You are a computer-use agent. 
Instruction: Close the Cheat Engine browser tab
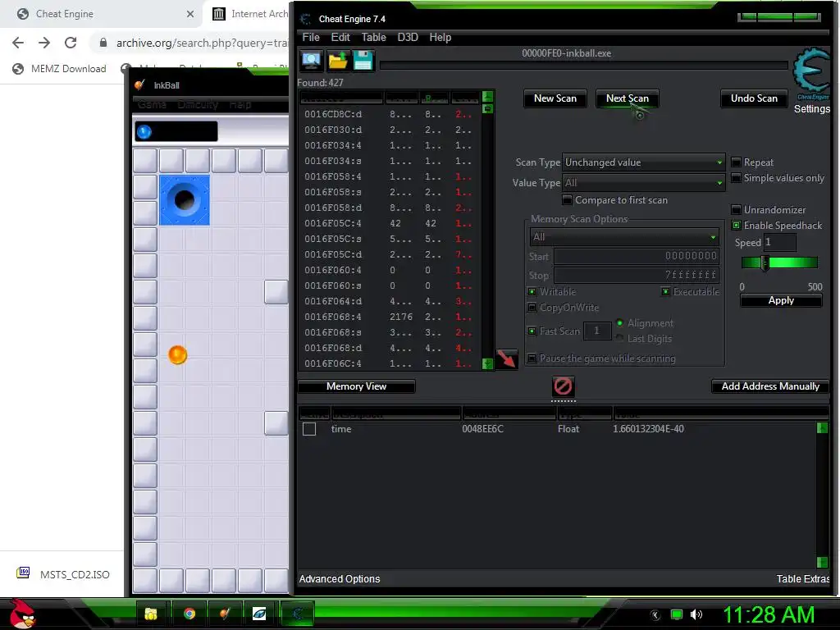pyautogui.click(x=190, y=14)
